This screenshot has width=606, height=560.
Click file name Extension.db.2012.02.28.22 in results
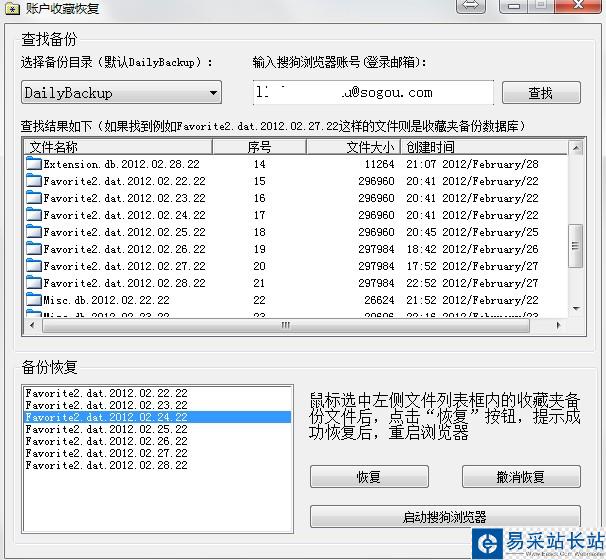(121, 164)
